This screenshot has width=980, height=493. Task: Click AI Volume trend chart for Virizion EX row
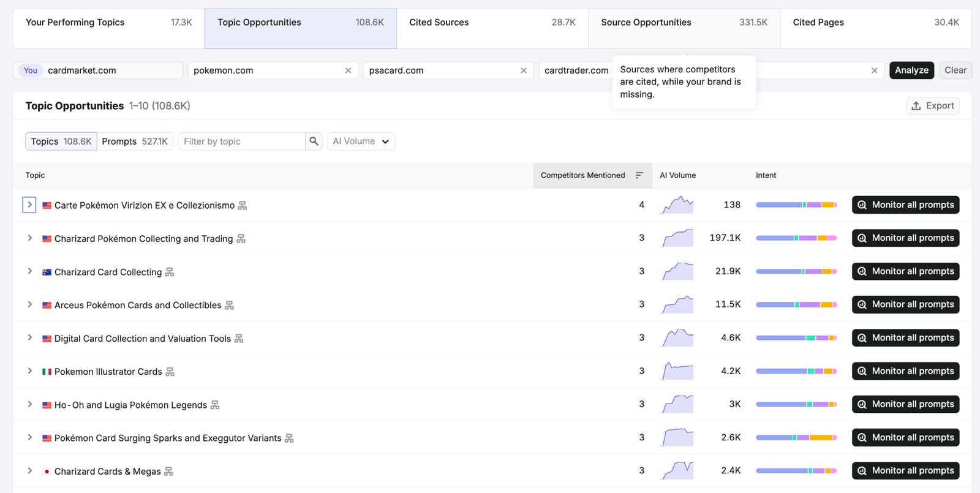tap(677, 205)
